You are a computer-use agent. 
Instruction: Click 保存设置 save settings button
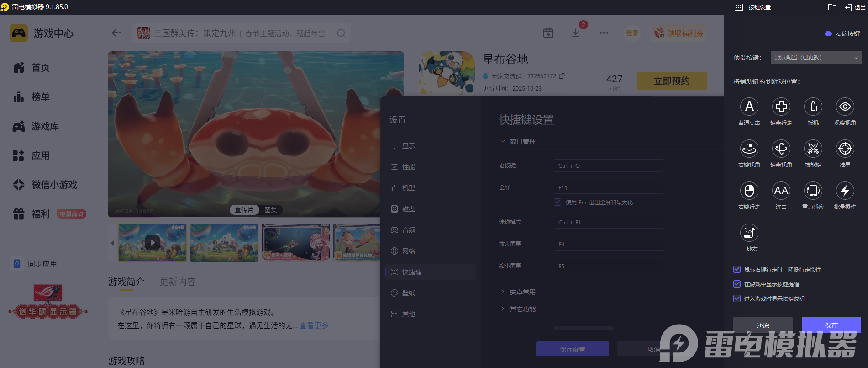point(573,349)
